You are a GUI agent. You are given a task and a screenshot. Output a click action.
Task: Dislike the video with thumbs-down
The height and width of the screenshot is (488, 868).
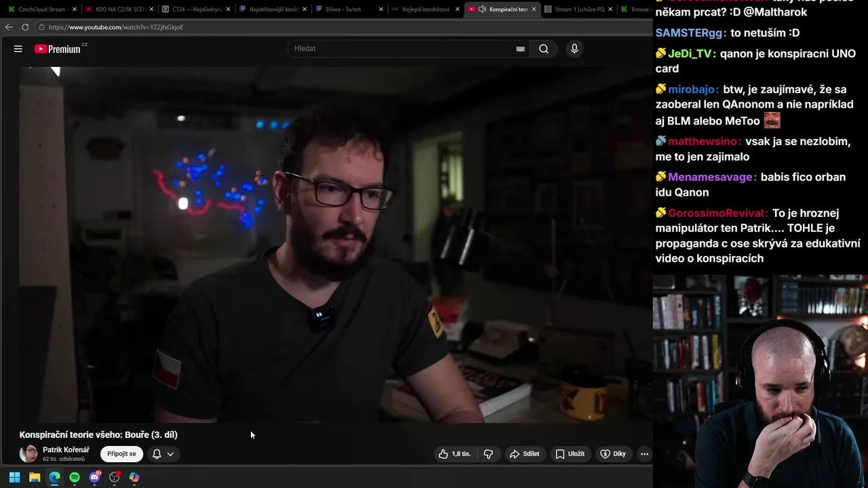point(488,454)
